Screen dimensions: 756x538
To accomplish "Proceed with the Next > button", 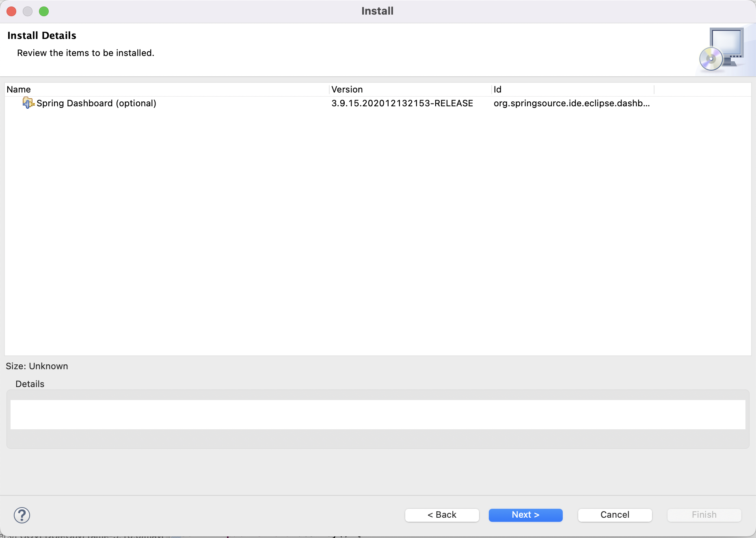I will point(525,515).
